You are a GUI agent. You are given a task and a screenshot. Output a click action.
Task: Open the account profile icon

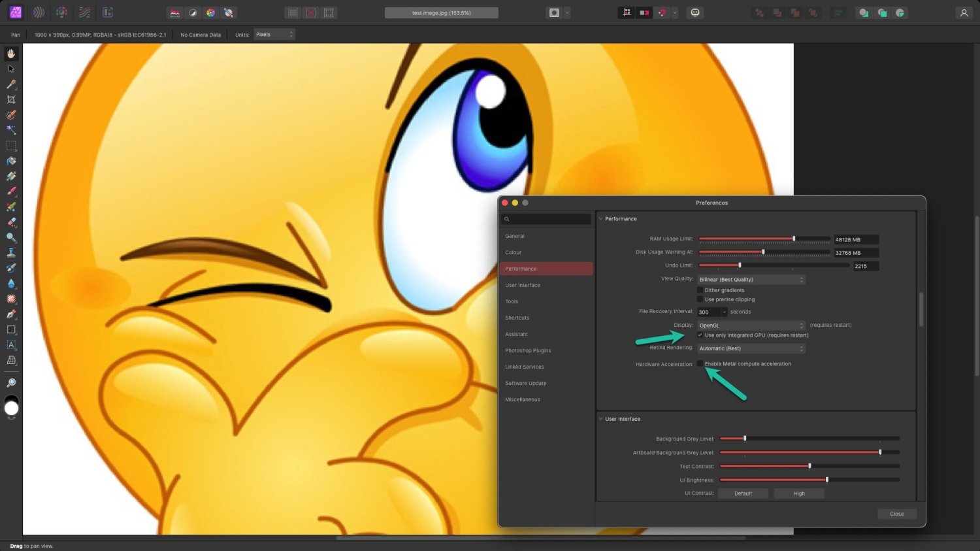click(x=964, y=13)
